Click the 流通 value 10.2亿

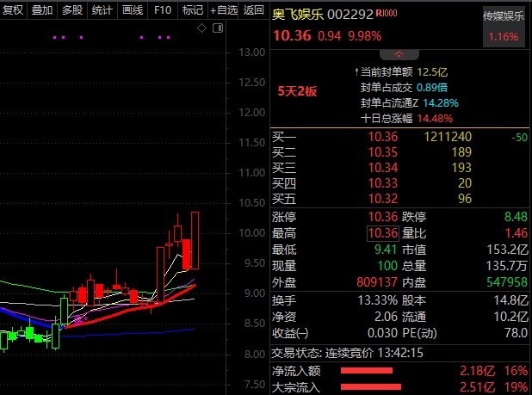[510, 317]
